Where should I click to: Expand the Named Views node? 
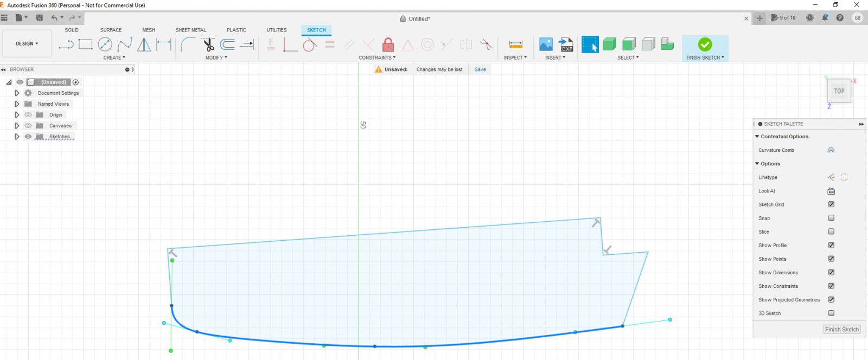[17, 104]
